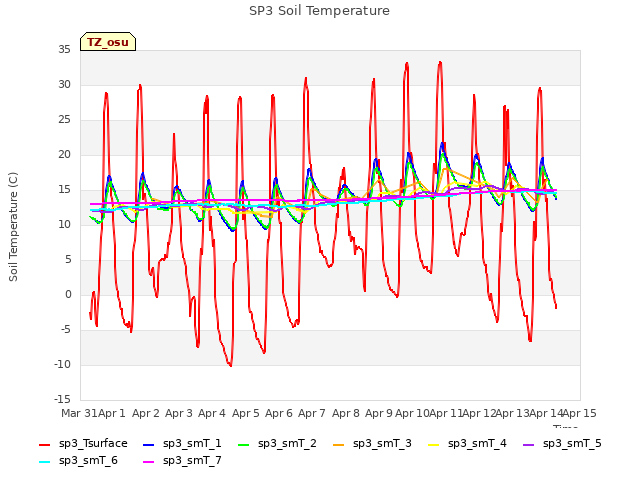Screen dimensions: 640x480
Task: Click the red sp3_Tsurface legend color marker
Action: coord(44,444)
